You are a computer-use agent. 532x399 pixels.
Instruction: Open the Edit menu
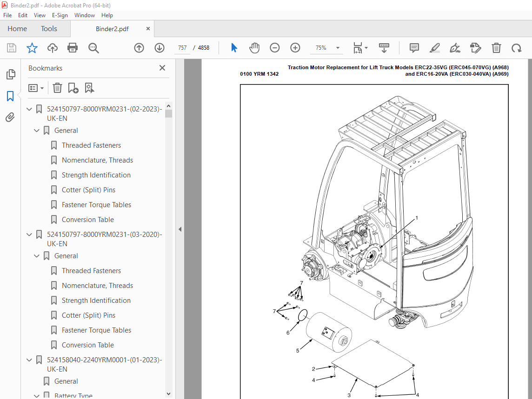click(x=23, y=15)
